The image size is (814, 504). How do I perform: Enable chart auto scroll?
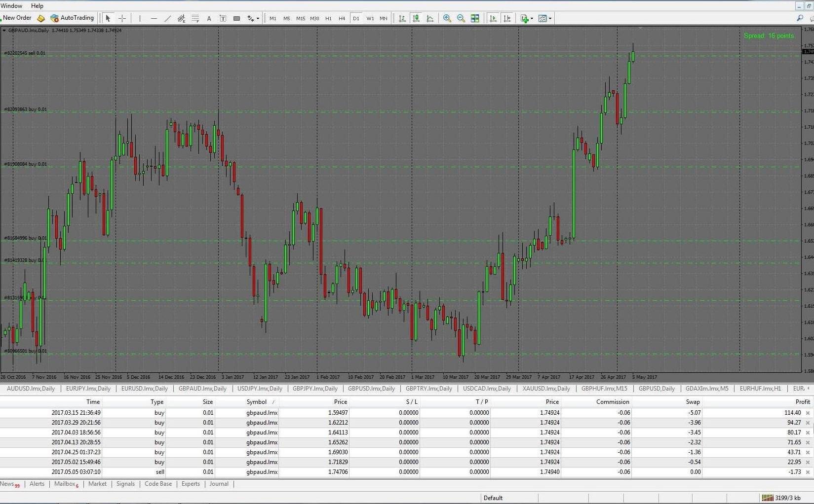click(492, 18)
